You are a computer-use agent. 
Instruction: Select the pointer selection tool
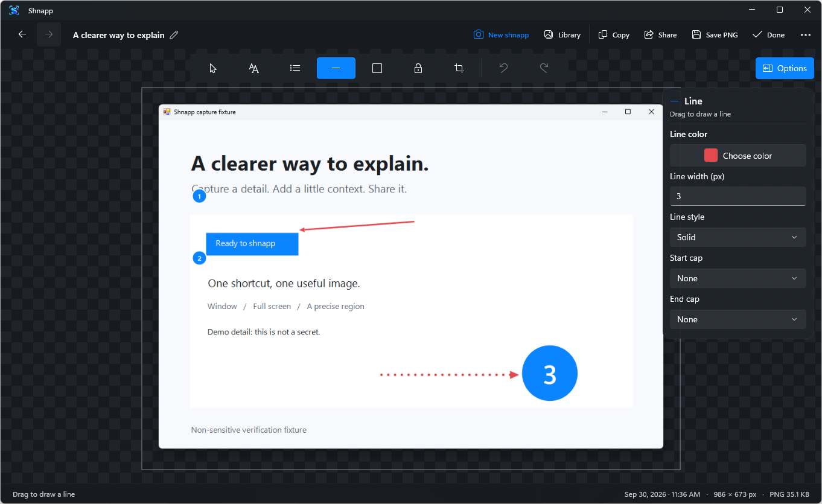(x=213, y=68)
